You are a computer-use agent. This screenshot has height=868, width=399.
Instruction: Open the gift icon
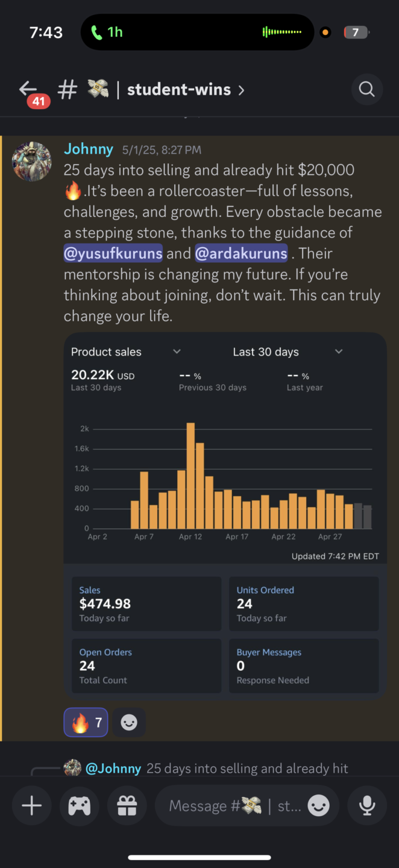(127, 806)
